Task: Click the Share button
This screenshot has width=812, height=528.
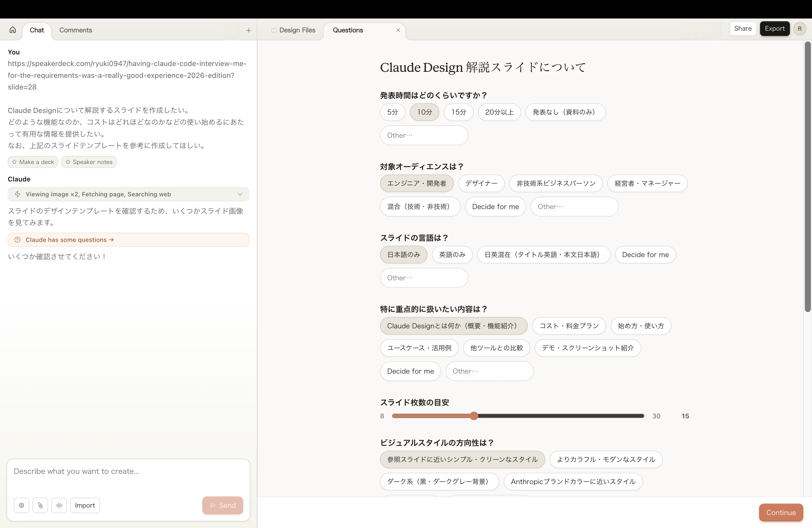Action: pos(743,28)
